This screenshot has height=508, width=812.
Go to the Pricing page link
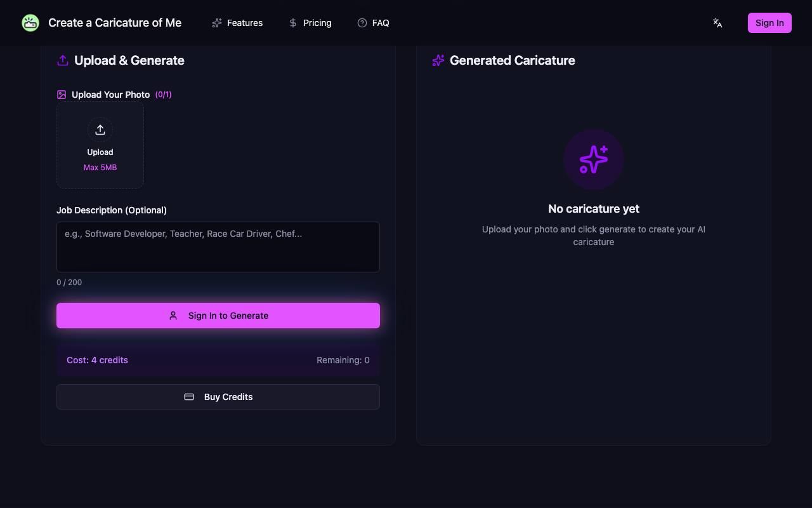[310, 23]
